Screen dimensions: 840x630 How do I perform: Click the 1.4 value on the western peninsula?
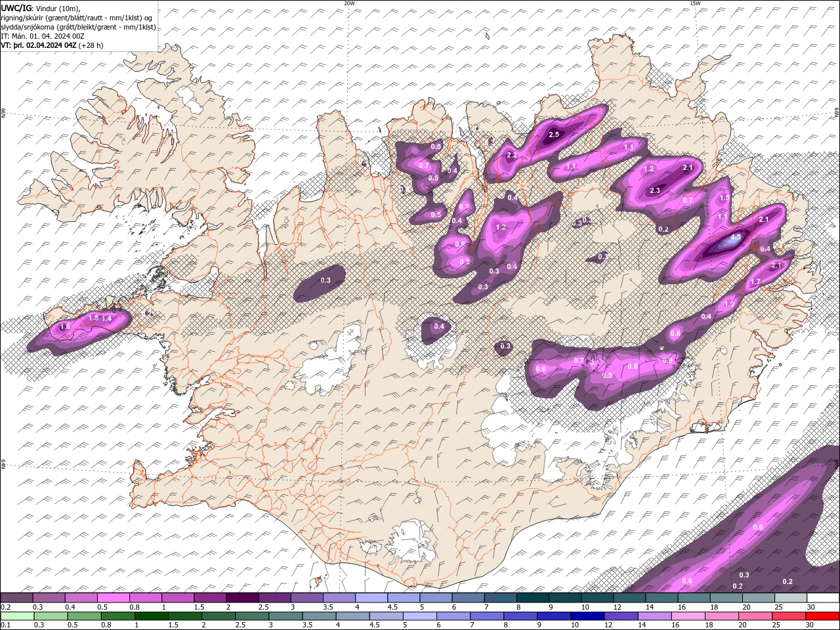pyautogui.click(x=108, y=318)
